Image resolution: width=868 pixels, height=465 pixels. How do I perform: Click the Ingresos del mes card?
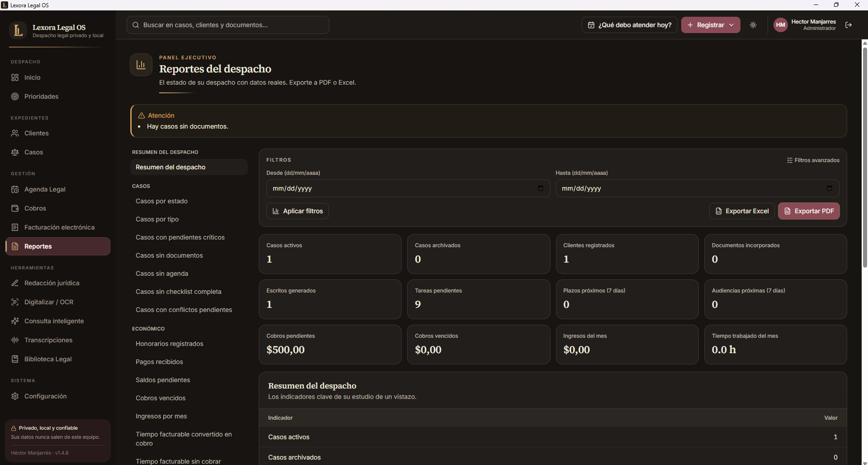(627, 345)
